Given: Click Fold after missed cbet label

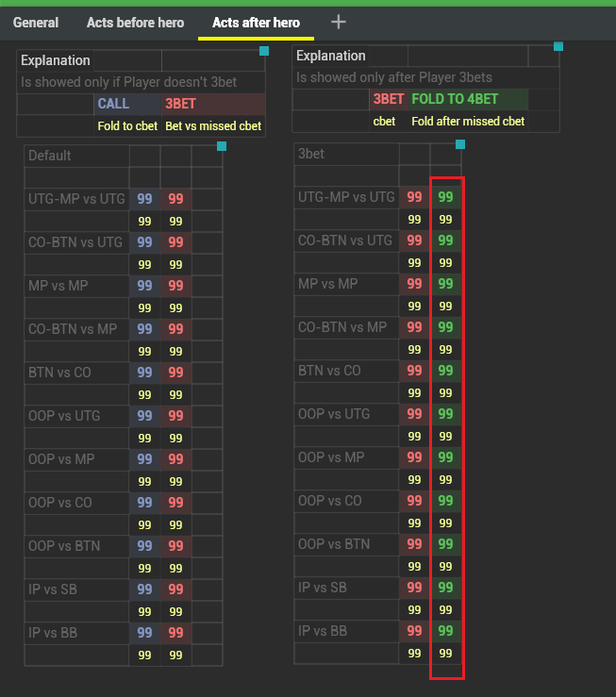Looking at the screenshot, I should click(468, 122).
